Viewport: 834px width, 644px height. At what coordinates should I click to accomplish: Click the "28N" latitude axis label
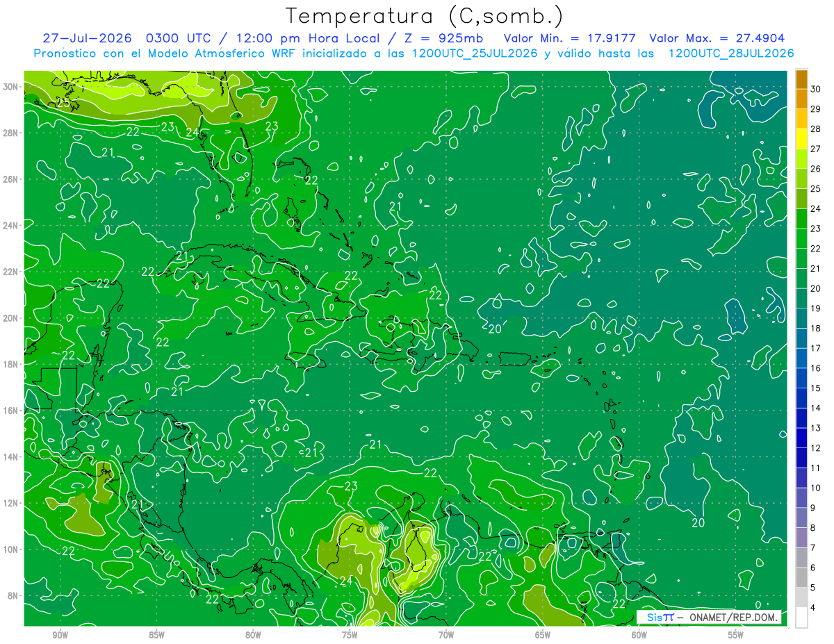[11, 133]
